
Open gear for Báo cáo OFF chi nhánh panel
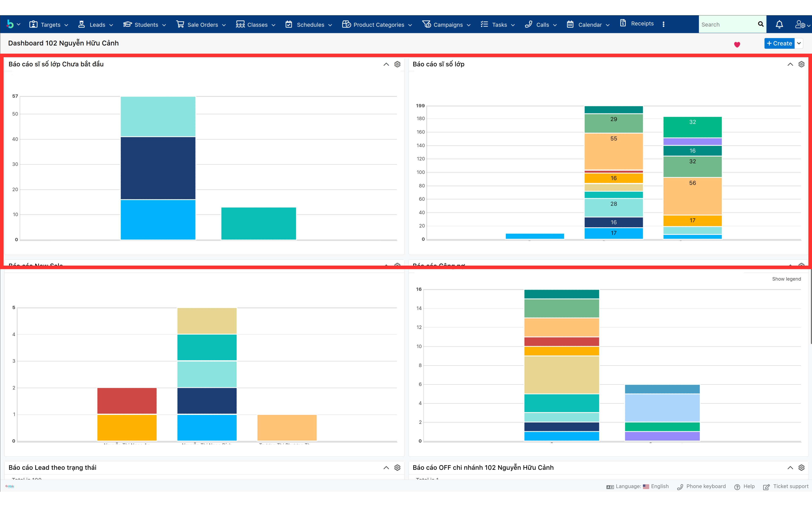[x=801, y=467]
